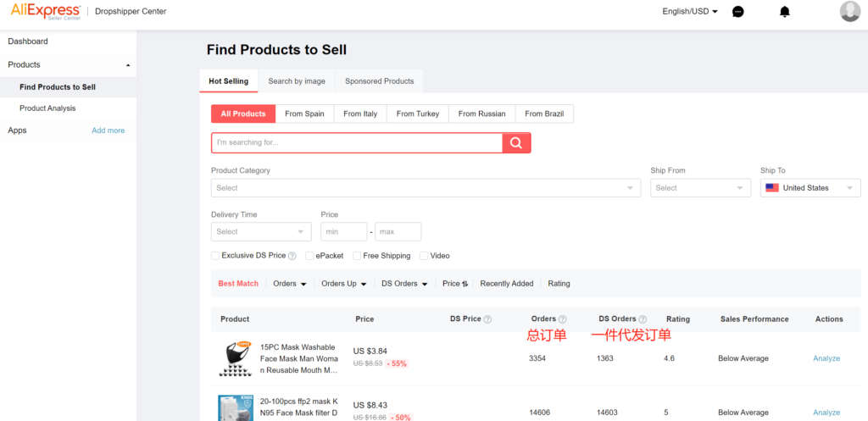The width and height of the screenshot is (868, 421).
Task: Check the ePacket filter checkbox
Action: click(x=309, y=256)
